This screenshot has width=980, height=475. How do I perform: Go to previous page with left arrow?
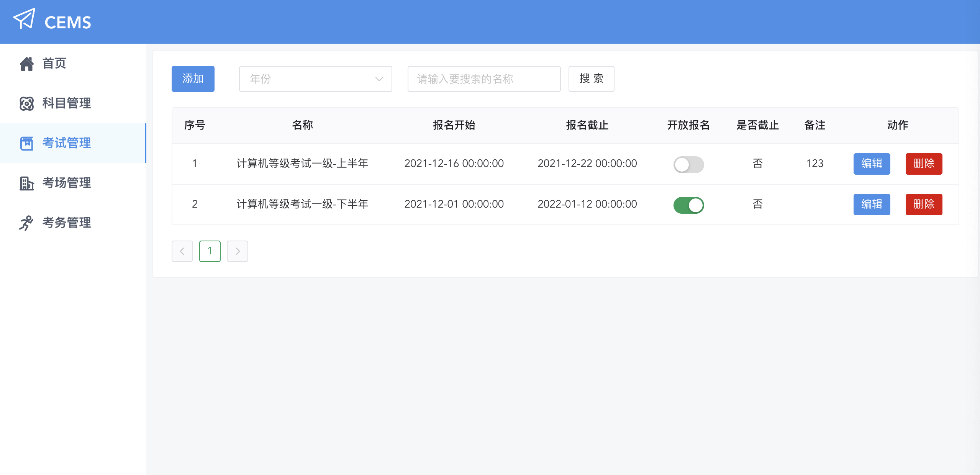182,251
